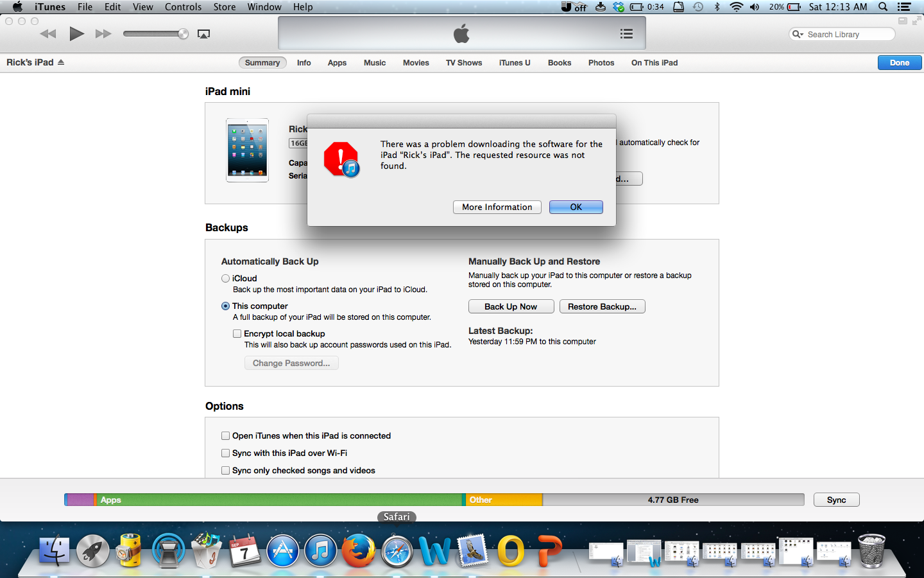Open the Store menu

[224, 7]
